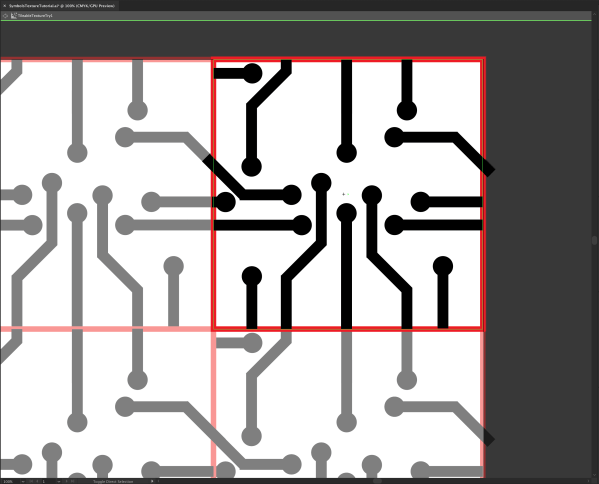Go to the last artboard

click(x=71, y=481)
